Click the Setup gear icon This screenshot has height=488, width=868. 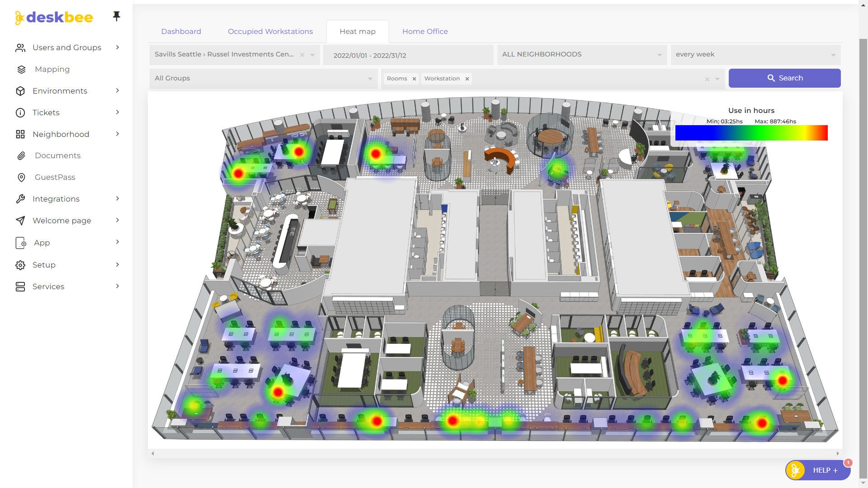pos(20,265)
